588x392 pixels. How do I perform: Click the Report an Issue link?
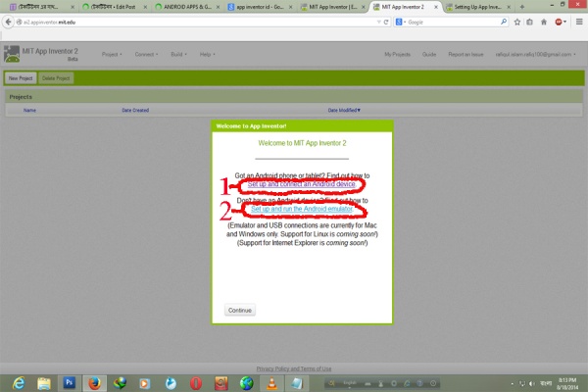pyautogui.click(x=465, y=55)
